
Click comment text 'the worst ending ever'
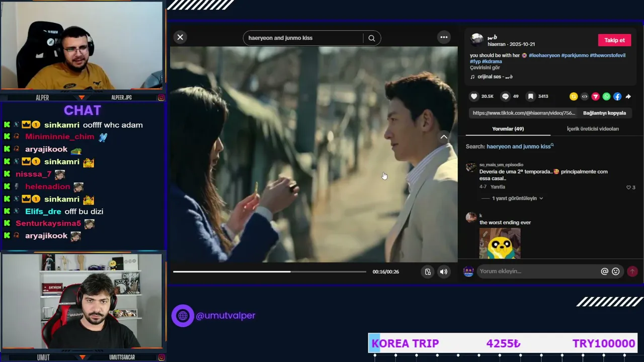tap(505, 223)
